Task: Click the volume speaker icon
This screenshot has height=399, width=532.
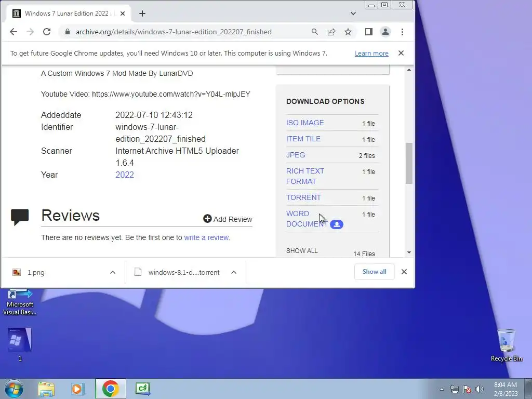Action: 480,389
